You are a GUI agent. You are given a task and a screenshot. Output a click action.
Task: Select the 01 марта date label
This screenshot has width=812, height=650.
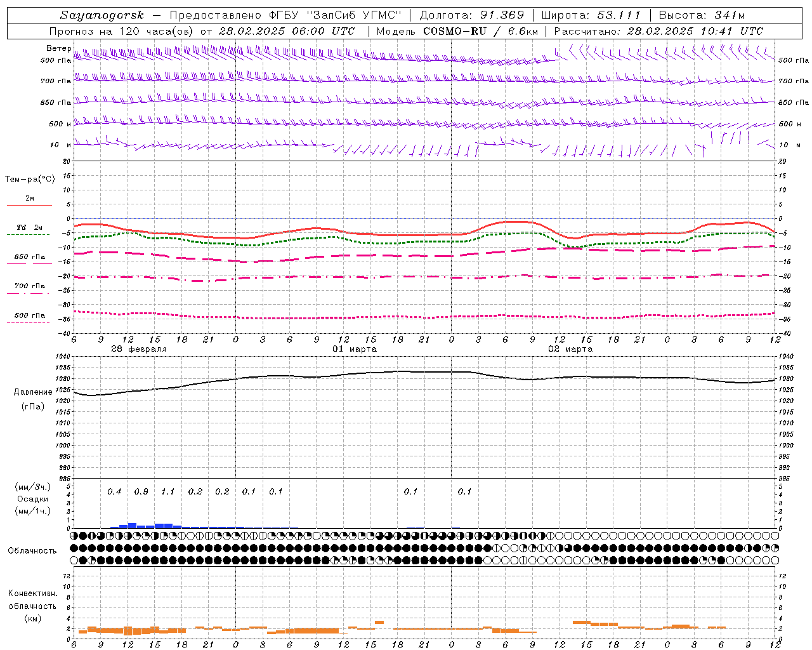(x=355, y=349)
